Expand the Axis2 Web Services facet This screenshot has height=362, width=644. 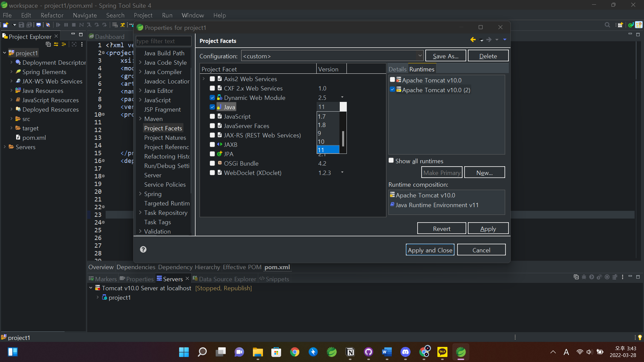pyautogui.click(x=204, y=79)
